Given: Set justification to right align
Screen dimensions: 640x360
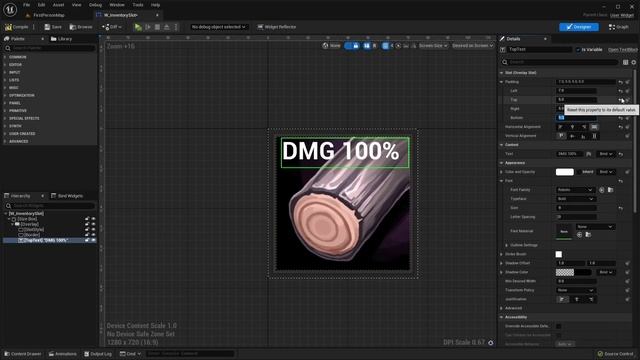Looking at the screenshot, I should click(591, 299).
